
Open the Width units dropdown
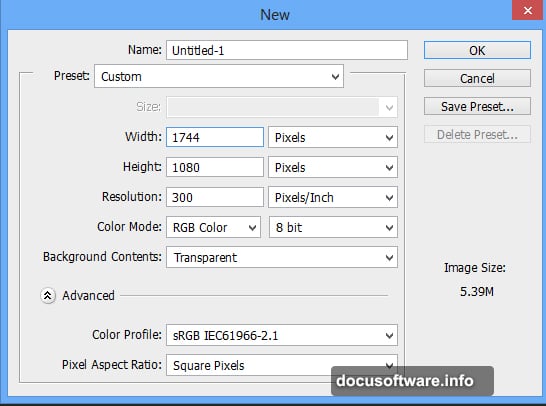point(333,137)
